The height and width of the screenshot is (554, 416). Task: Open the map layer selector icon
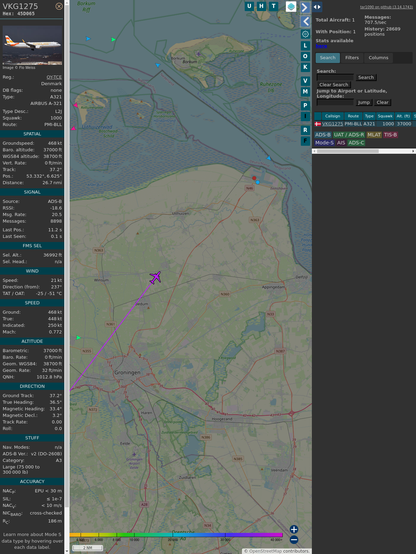click(291, 6)
